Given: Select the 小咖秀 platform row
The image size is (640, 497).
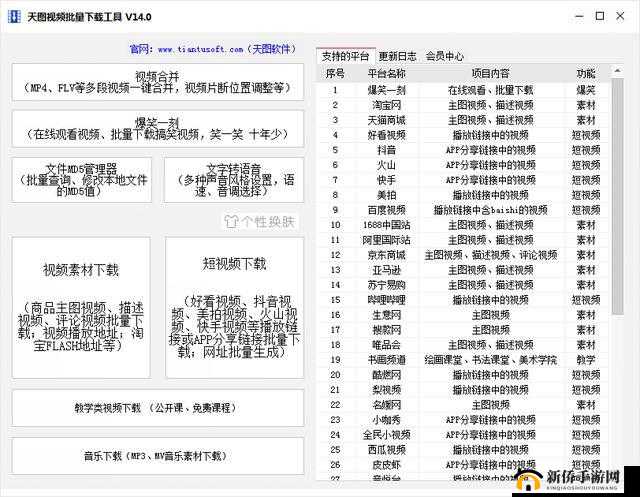Looking at the screenshot, I should (463, 420).
